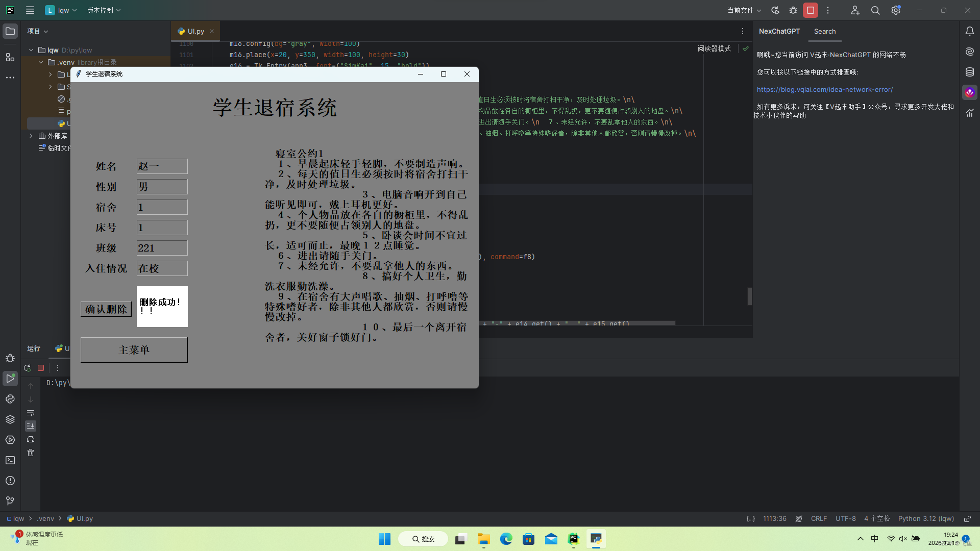Click the UTF-8 encoding in status bar

pos(846,518)
